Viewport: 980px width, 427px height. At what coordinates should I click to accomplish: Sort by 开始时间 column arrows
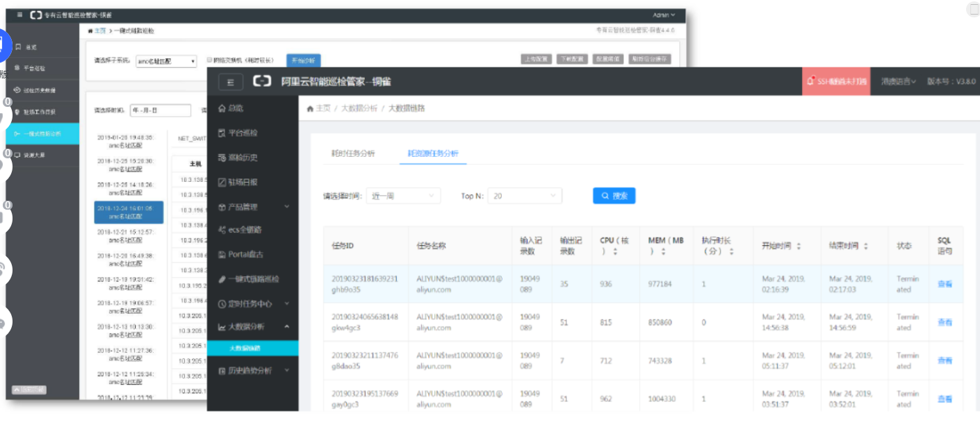[799, 246]
